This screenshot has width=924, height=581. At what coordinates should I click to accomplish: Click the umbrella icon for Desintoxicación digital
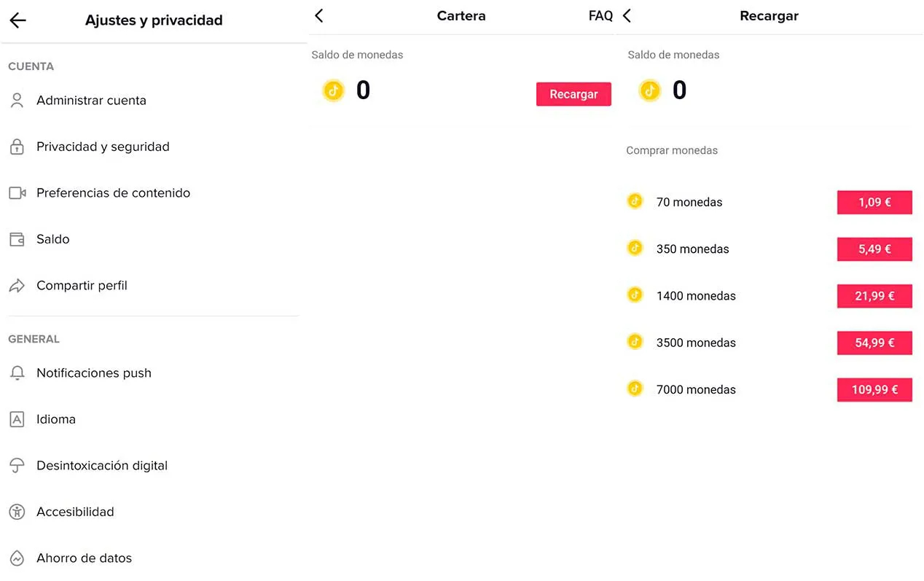tap(17, 466)
